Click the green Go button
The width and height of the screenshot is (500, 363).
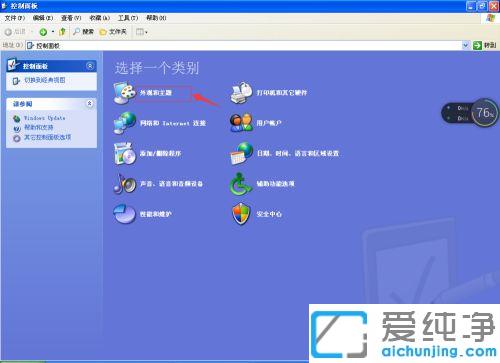tap(485, 45)
